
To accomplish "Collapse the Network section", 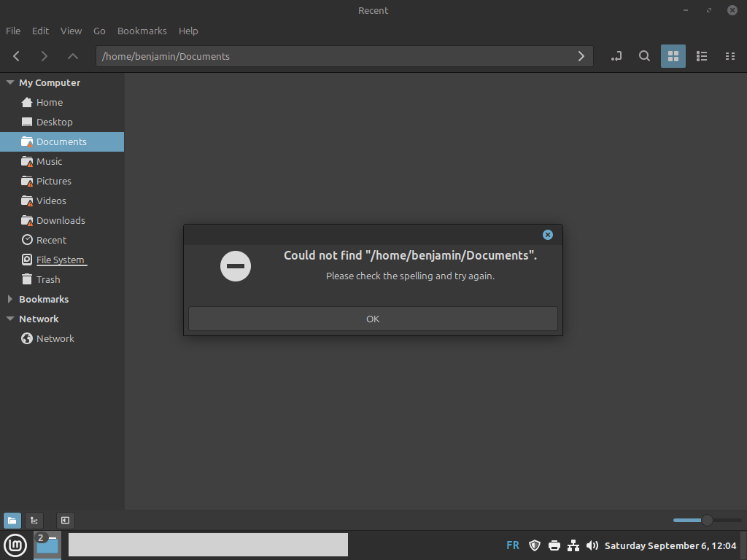I will point(10,319).
